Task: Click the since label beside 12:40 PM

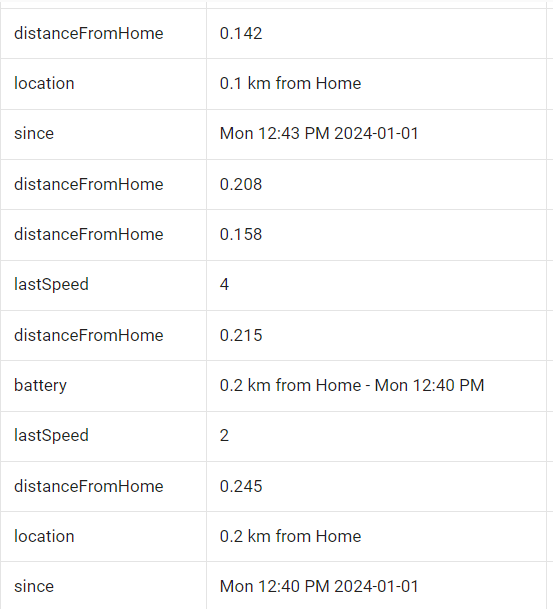Action: click(x=34, y=586)
